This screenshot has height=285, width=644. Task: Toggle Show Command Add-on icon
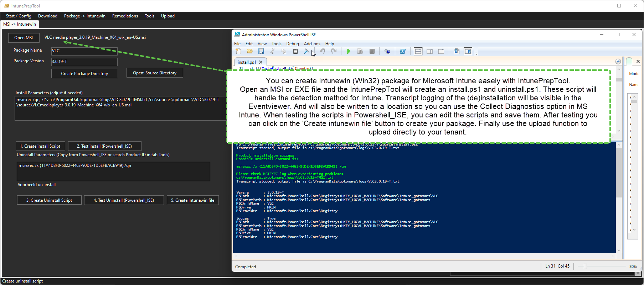coord(468,52)
